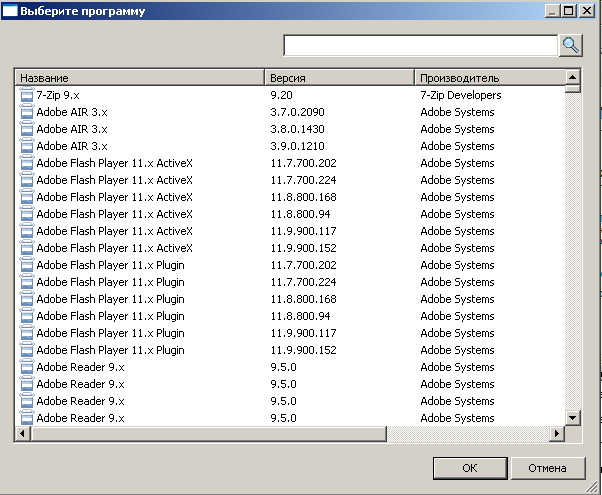
Task: Click Plugin row version 11.9.900.152
Action: point(303,350)
